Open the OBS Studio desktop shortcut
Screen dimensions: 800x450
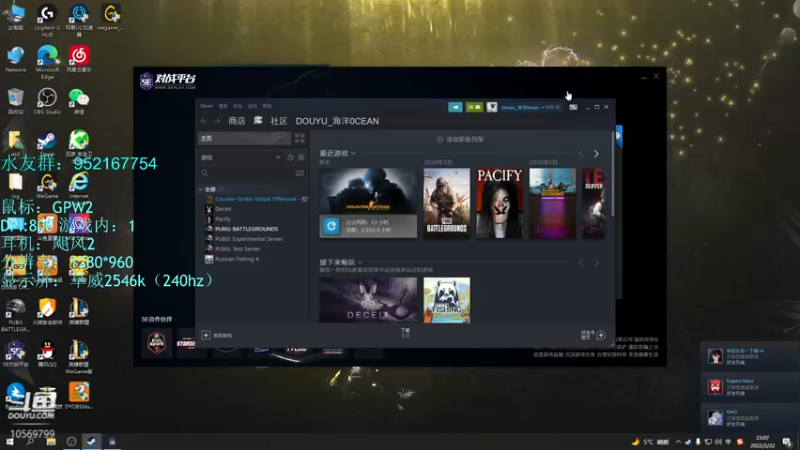pyautogui.click(x=47, y=101)
